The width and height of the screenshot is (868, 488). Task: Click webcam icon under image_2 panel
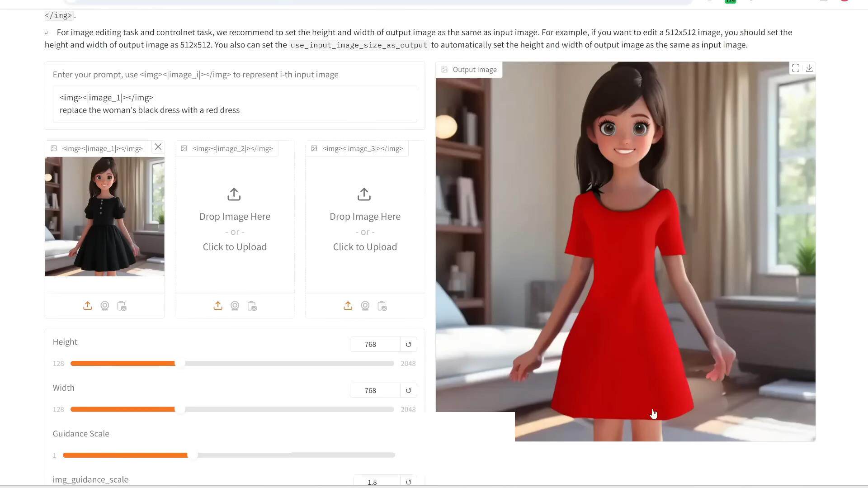click(235, 306)
